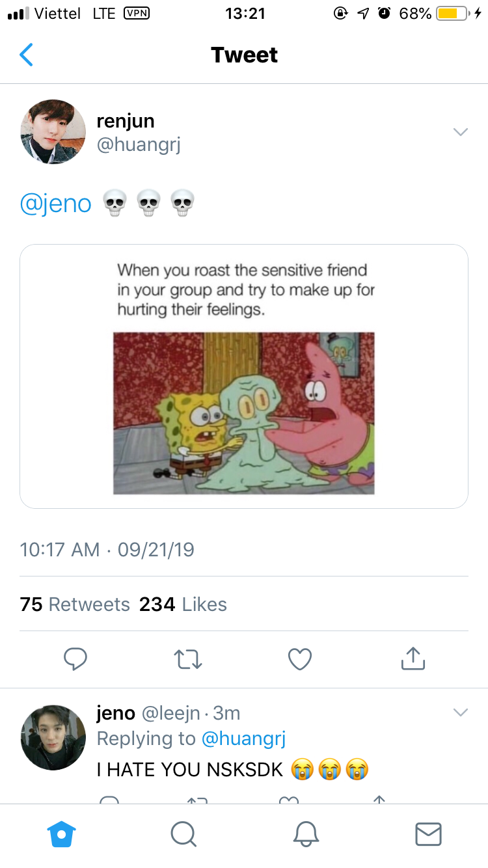Open the Home tab in bottom bar

tap(62, 834)
